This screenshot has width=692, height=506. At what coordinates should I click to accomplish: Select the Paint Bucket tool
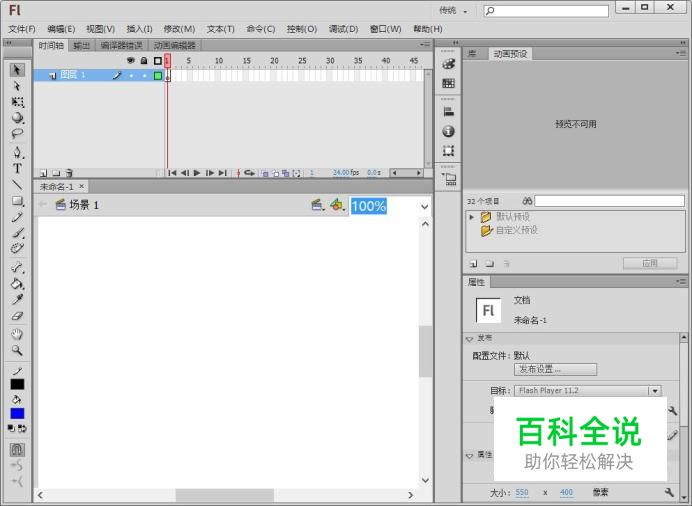click(x=17, y=283)
